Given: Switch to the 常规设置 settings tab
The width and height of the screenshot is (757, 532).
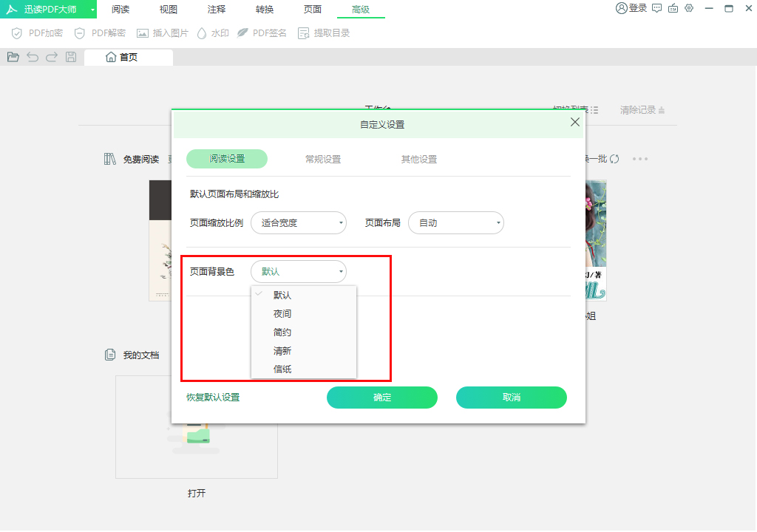Looking at the screenshot, I should pyautogui.click(x=323, y=158).
